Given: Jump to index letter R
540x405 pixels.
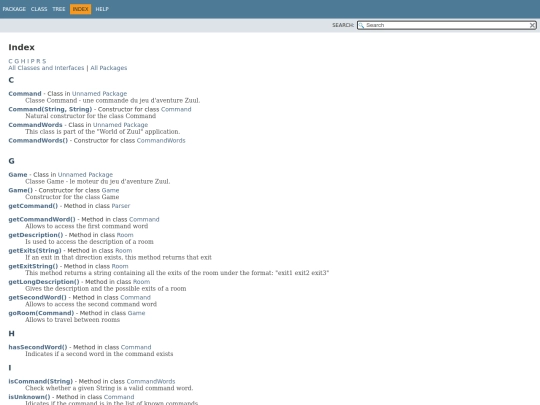Looking at the screenshot, I should point(38,61).
